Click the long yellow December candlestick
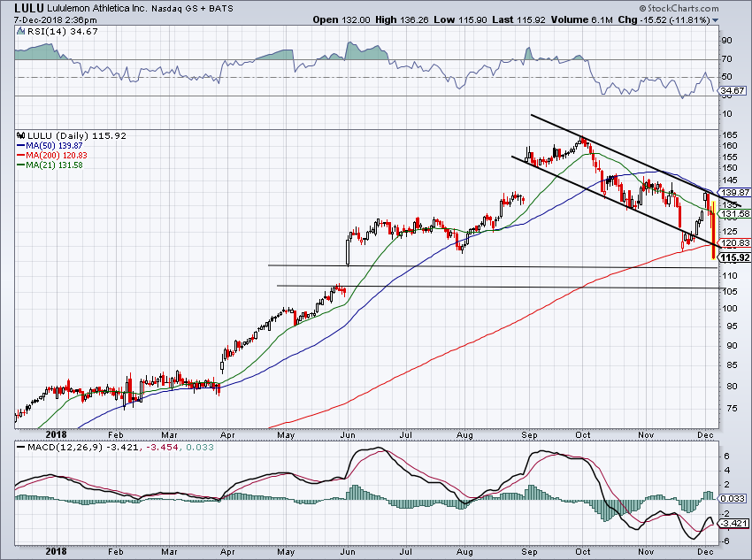This screenshot has width=752, height=560. 714,230
